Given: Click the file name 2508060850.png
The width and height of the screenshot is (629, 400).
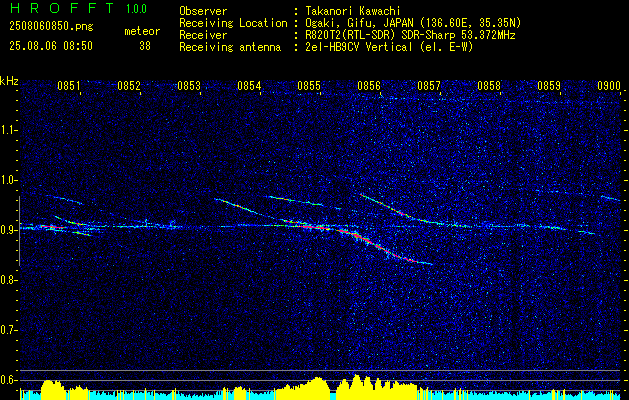Looking at the screenshot, I should tap(51, 27).
